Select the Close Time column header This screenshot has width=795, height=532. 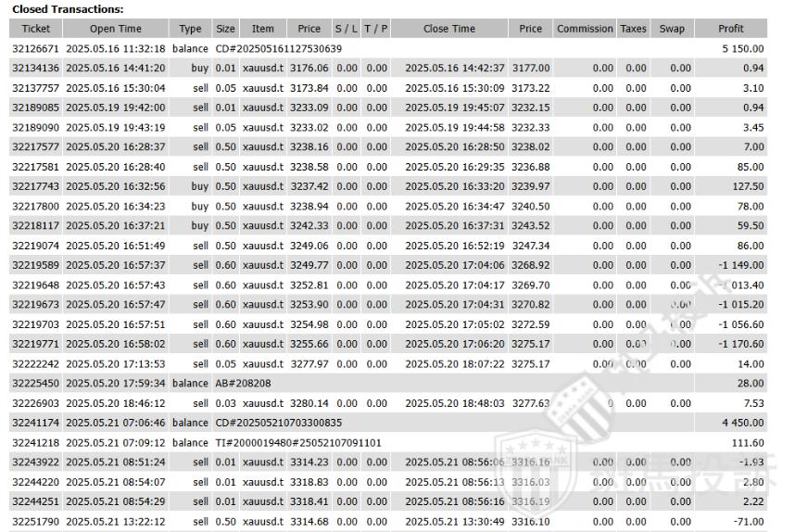[449, 29]
